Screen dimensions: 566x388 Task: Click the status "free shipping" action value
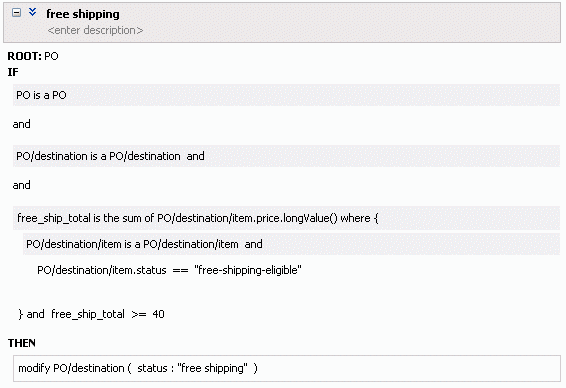coord(192,369)
